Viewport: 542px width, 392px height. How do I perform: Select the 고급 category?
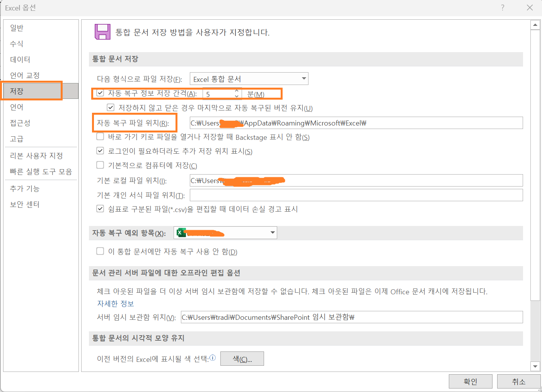tap(17, 139)
